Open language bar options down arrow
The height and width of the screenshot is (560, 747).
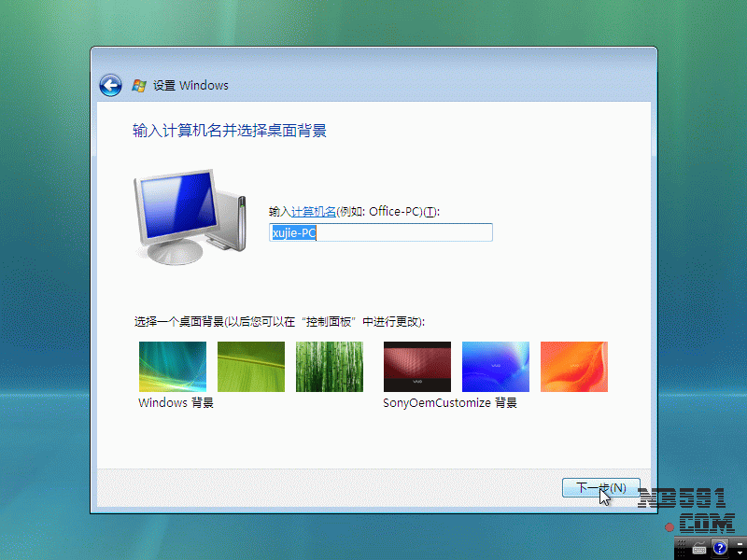[x=740, y=553]
